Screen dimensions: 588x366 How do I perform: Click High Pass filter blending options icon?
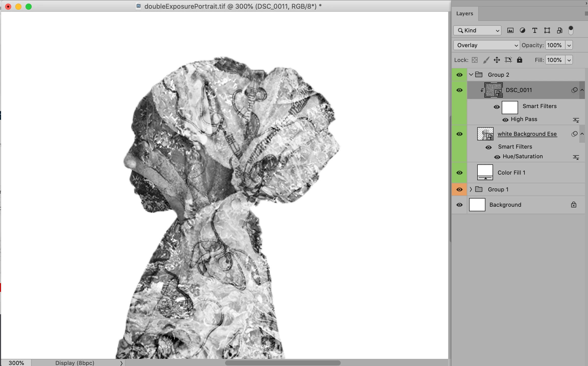(576, 120)
